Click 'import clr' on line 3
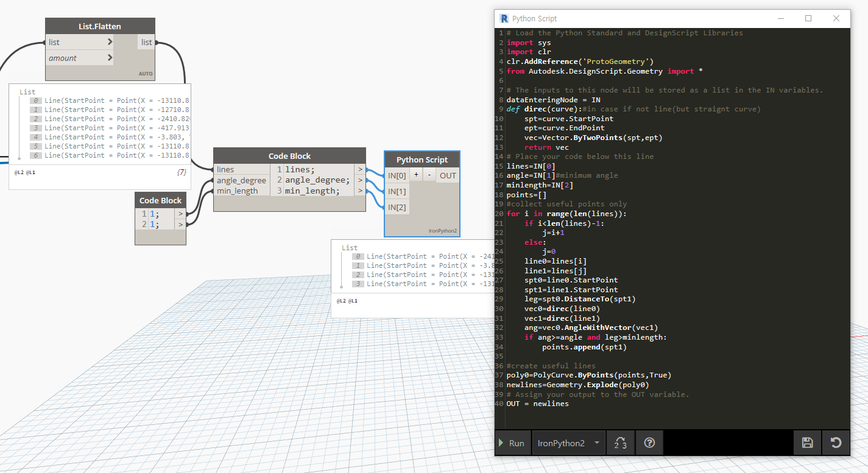The image size is (868, 473). click(x=528, y=52)
